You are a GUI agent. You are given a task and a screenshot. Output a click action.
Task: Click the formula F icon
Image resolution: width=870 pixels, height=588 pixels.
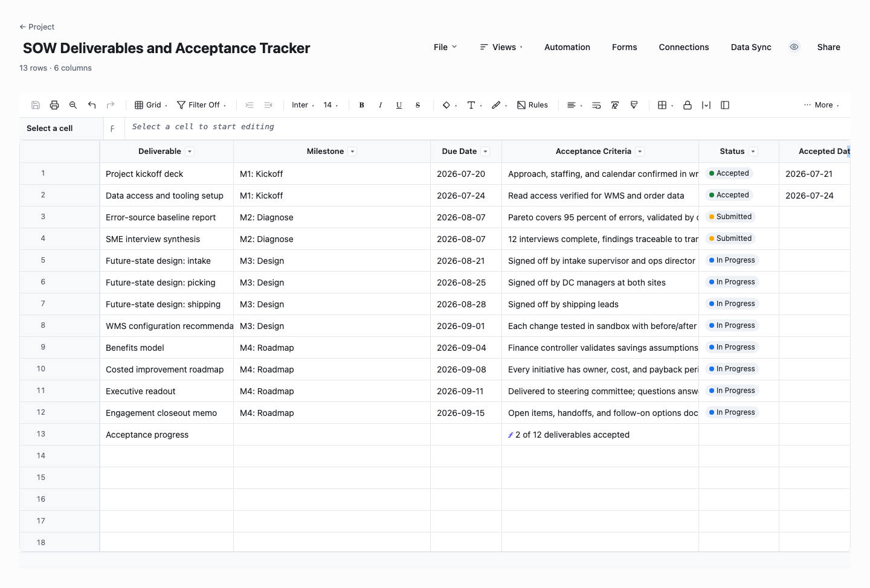(x=112, y=129)
